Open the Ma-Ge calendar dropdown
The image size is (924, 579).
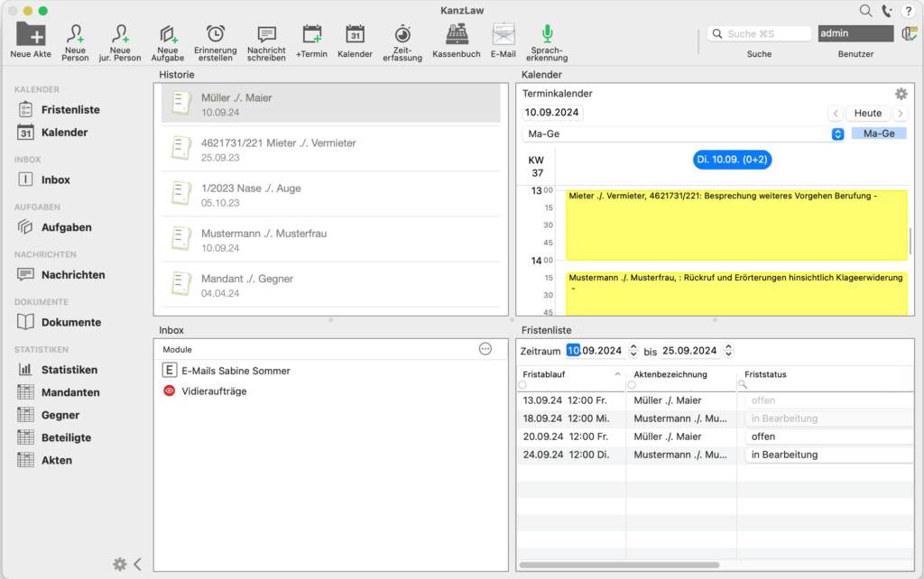(x=684, y=133)
